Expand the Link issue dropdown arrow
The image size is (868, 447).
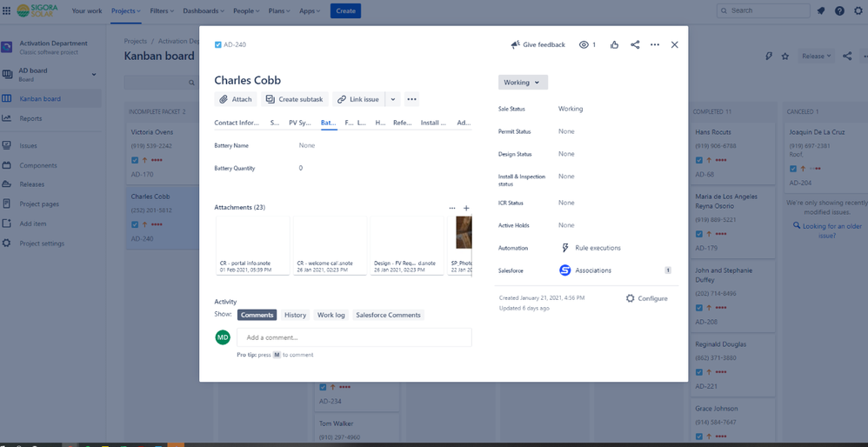(392, 99)
